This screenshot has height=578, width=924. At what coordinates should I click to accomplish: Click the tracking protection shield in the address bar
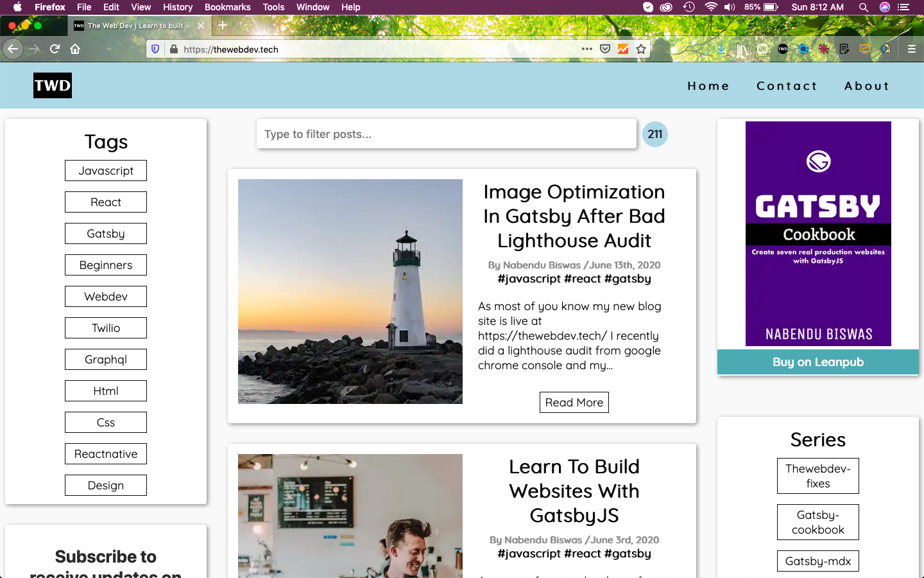[x=155, y=48]
